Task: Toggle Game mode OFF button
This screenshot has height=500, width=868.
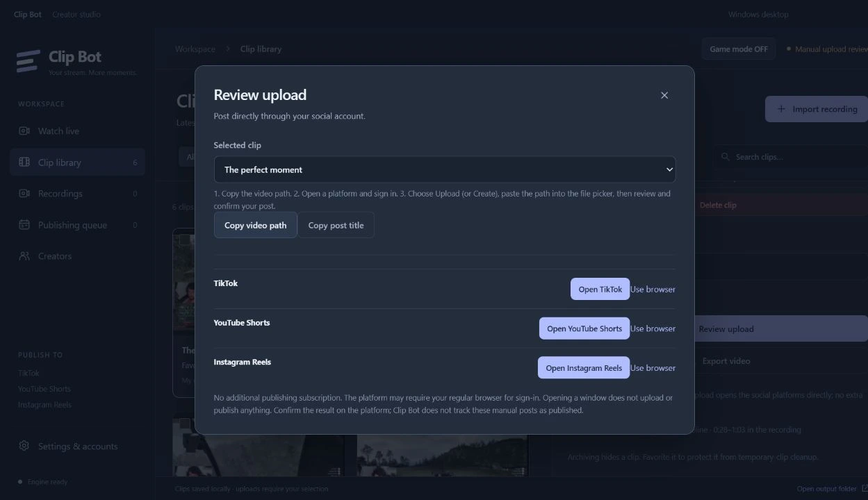Action: point(739,49)
